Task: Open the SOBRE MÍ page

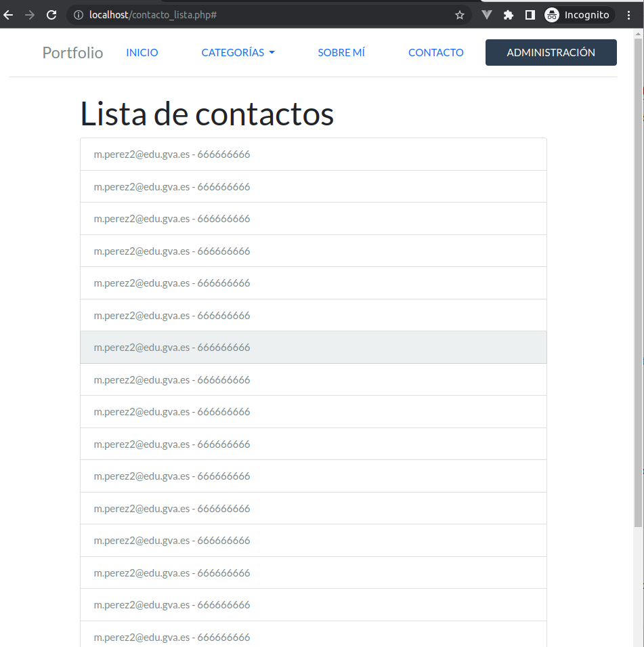Action: pos(341,53)
